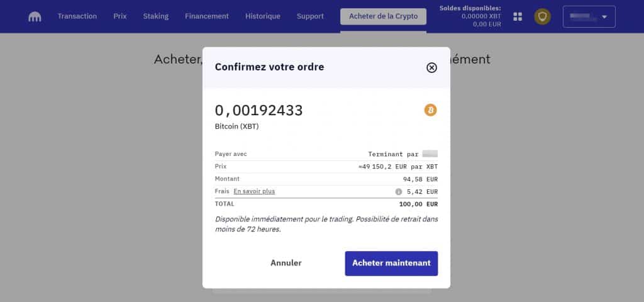Go to the Prix tab

tap(119, 16)
